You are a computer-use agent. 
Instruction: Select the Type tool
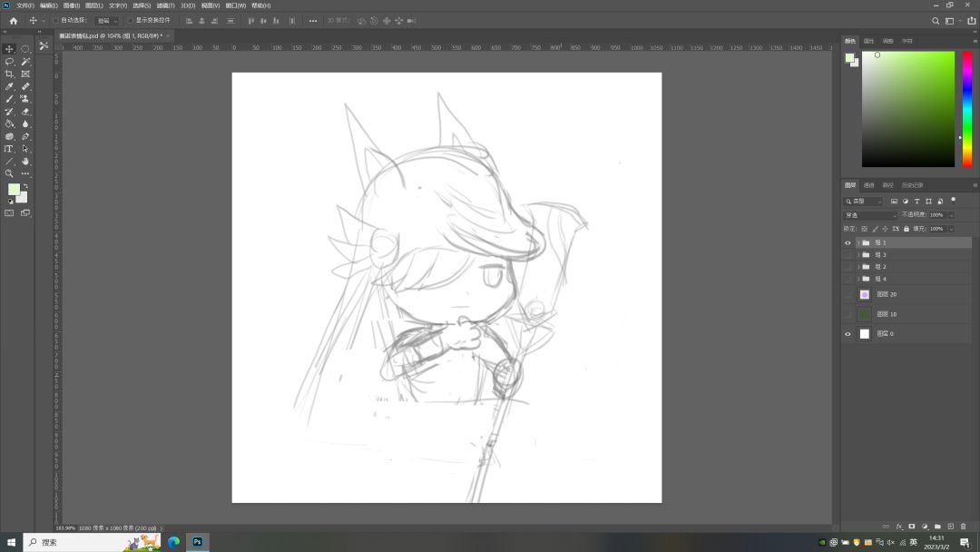[x=9, y=149]
